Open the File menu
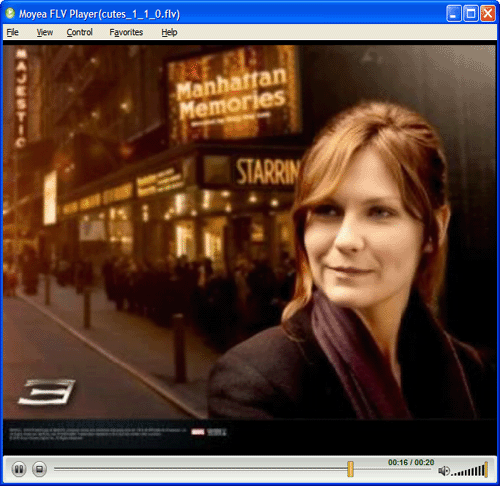 [13, 32]
